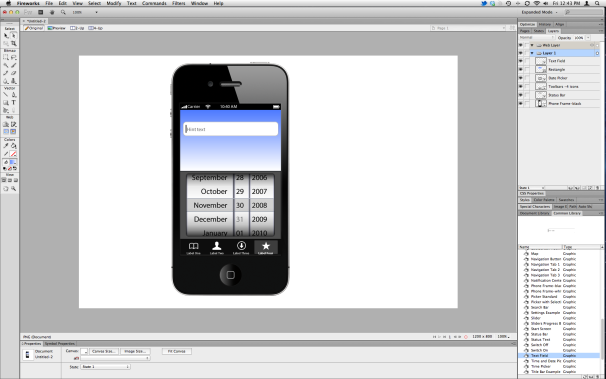The height and width of the screenshot is (379, 606).
Task: Toggle visibility of Web Layer
Action: pos(521,45)
